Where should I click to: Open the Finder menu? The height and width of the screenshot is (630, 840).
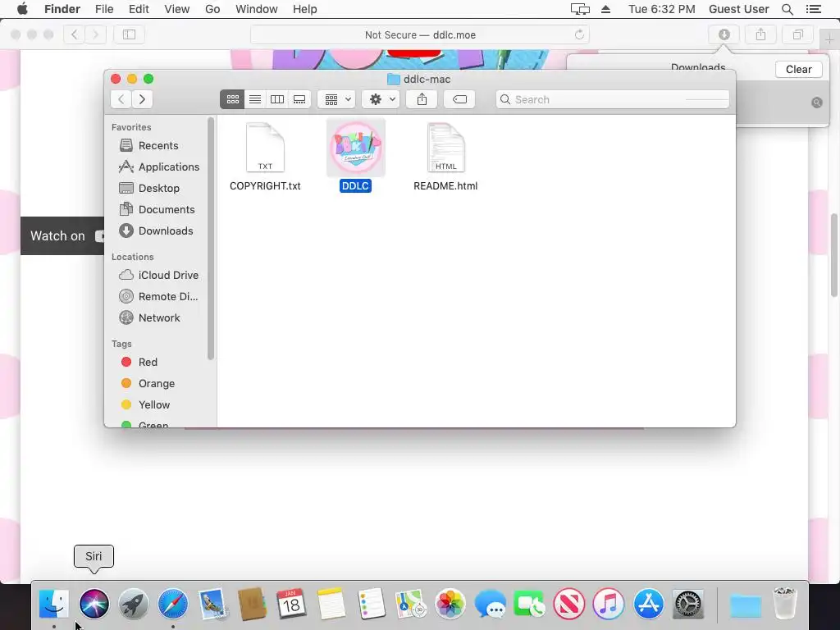(62, 9)
